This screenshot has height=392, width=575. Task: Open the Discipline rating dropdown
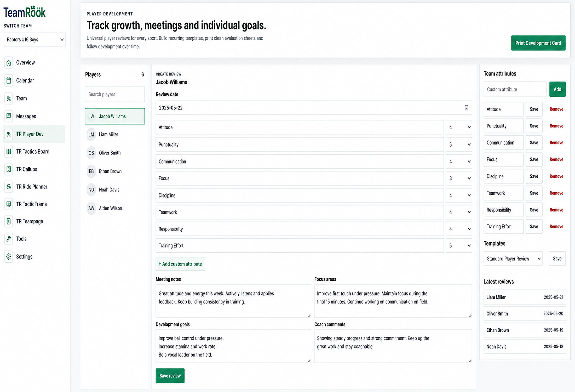coord(459,195)
